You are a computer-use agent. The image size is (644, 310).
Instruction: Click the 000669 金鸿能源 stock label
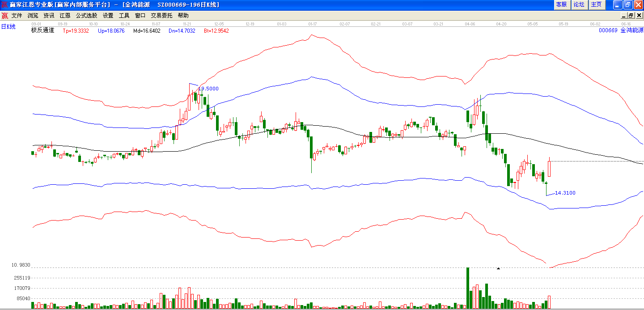click(621, 30)
